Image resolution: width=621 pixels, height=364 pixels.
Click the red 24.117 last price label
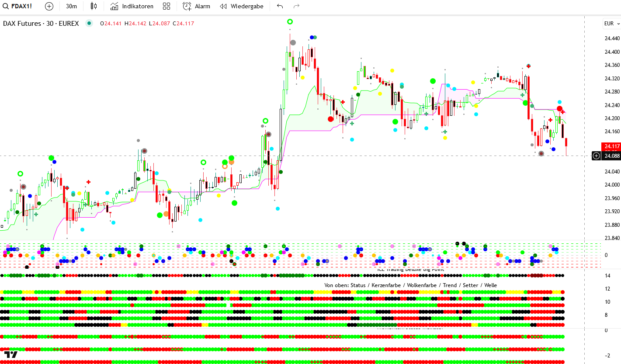click(x=611, y=146)
